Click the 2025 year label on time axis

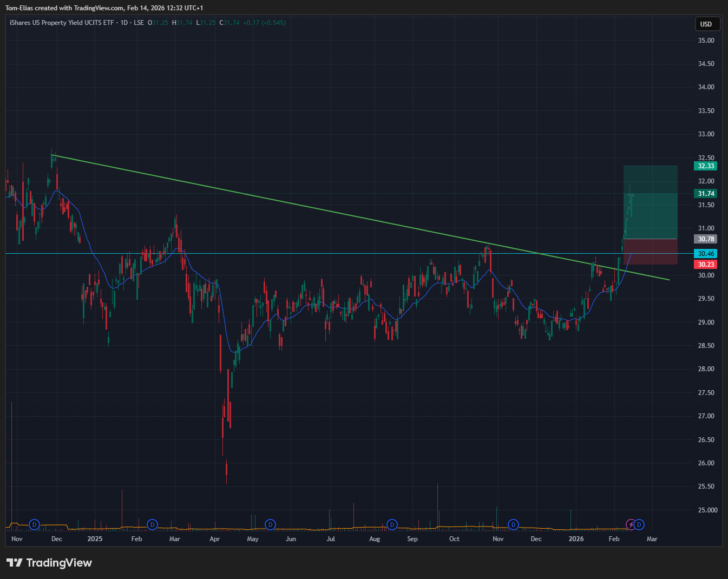coord(95,539)
